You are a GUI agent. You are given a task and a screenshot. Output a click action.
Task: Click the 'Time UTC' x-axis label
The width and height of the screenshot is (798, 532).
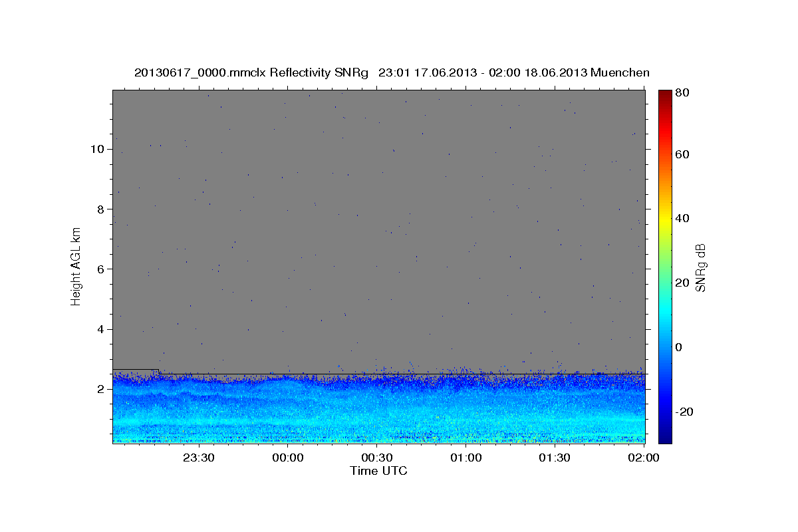378,471
